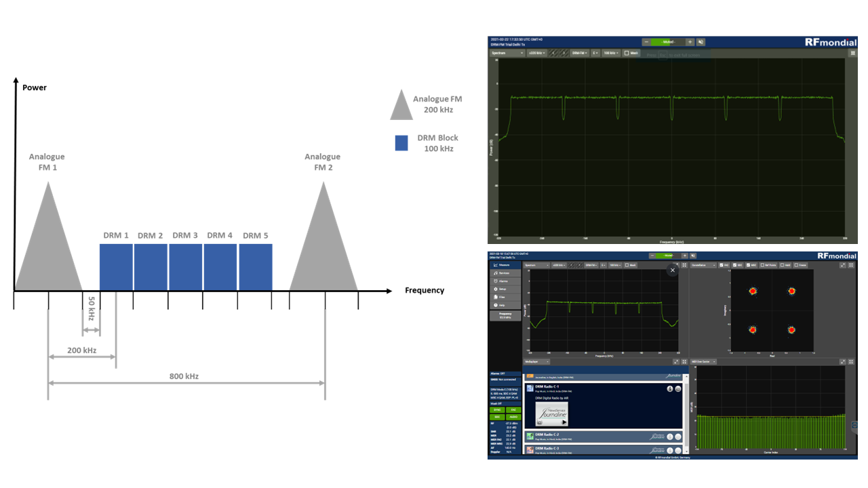Click the info icon on DRM Radio C-1

coord(670,389)
